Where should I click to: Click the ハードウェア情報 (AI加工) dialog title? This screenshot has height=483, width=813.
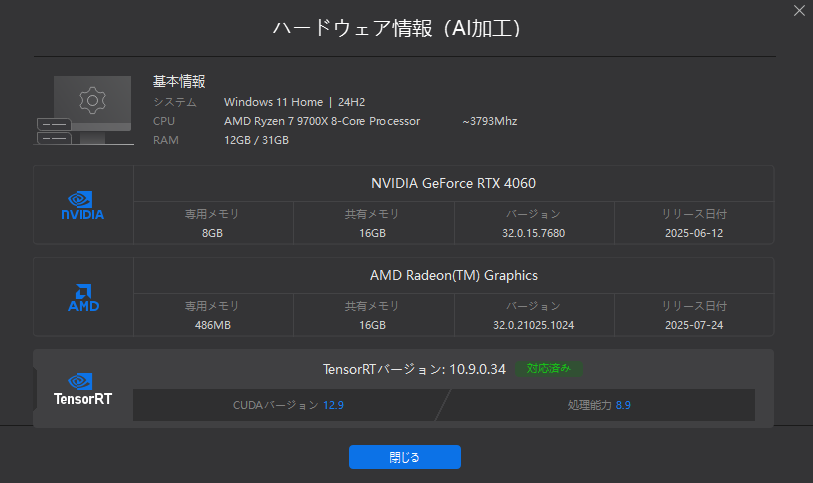coord(397,28)
